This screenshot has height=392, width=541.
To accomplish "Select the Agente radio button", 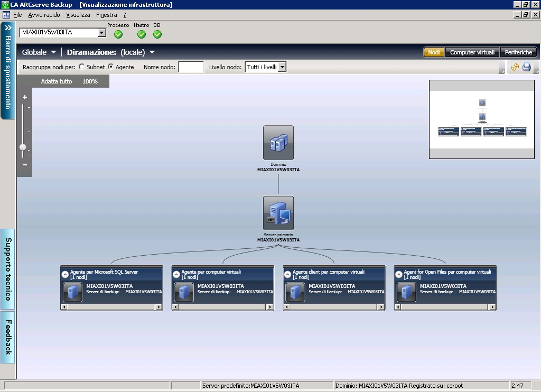I will tap(110, 67).
